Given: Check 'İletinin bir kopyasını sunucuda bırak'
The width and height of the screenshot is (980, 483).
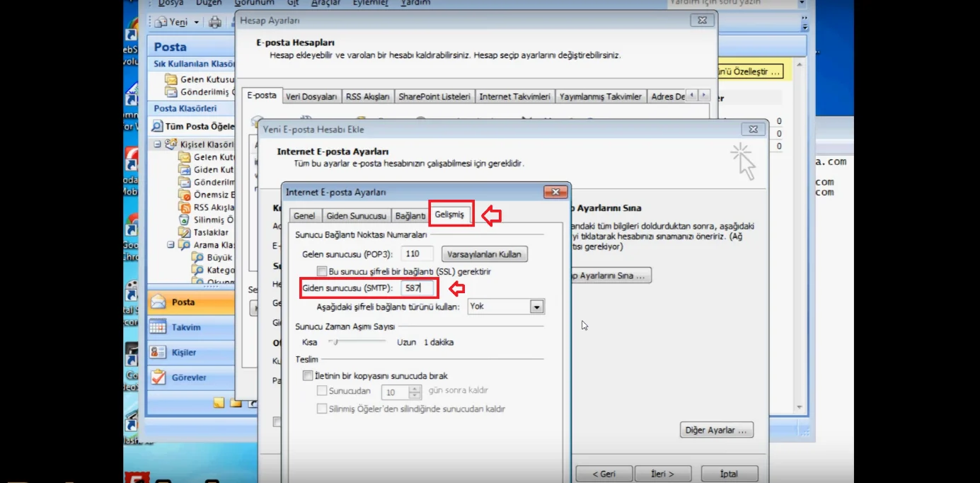Looking at the screenshot, I should tap(308, 376).
